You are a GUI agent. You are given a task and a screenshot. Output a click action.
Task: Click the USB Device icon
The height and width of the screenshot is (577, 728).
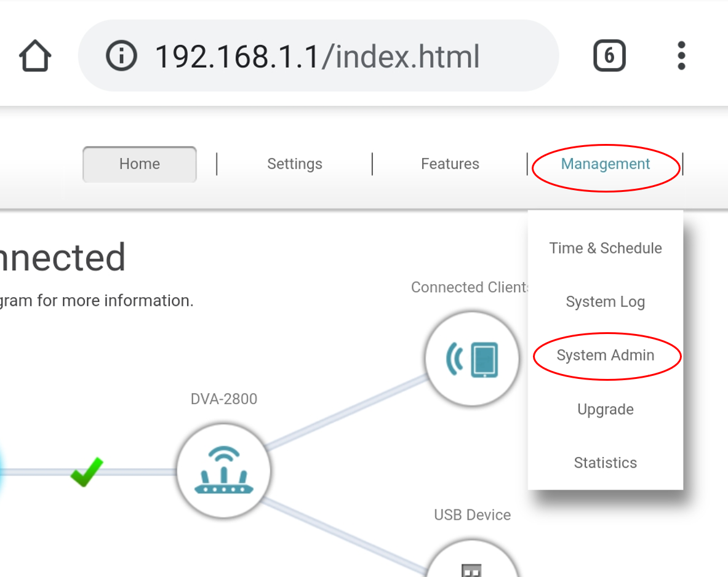click(472, 559)
